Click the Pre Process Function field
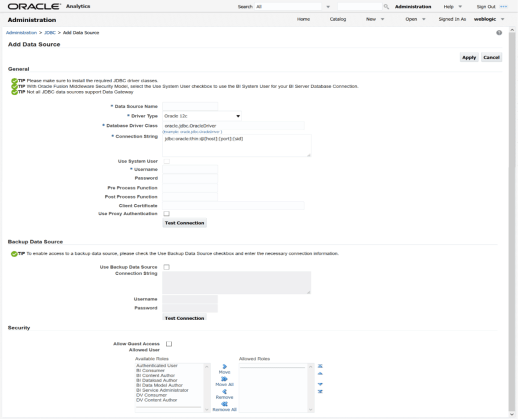Screen dimensions: 518x420 [x=190, y=188]
